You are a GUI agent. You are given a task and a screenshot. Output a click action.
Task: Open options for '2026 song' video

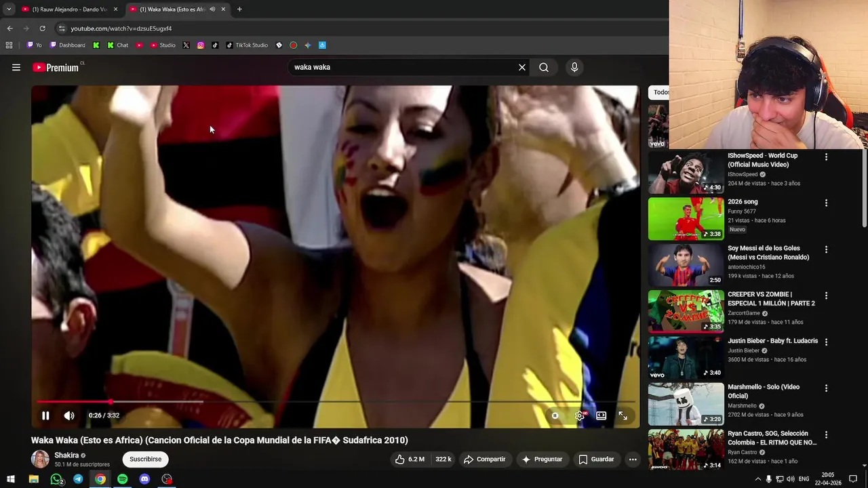point(826,203)
